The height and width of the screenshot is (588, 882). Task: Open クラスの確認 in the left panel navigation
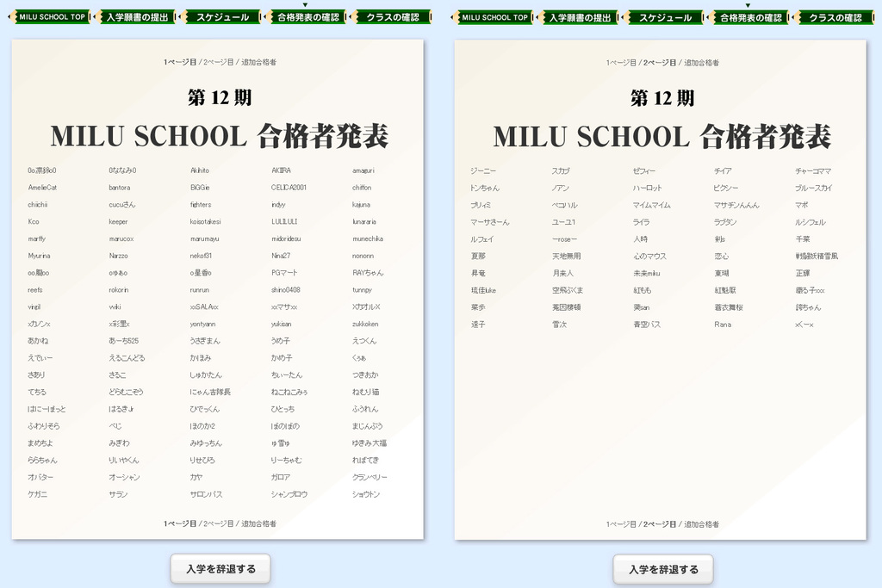coord(393,17)
